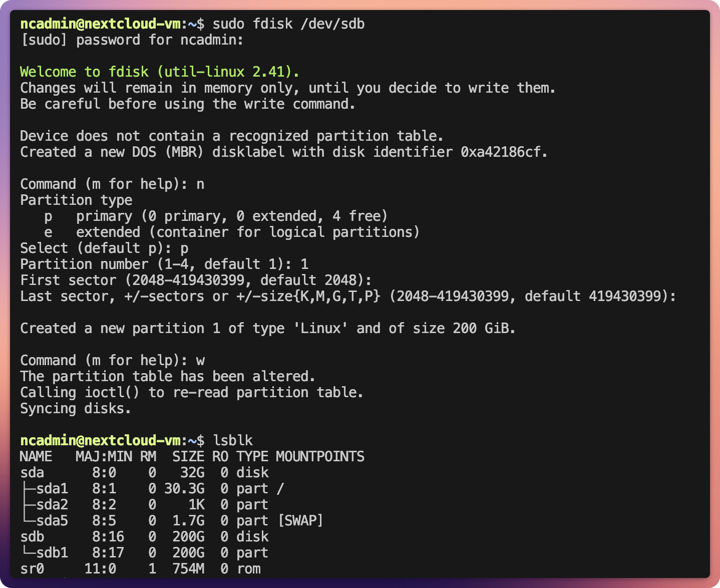Click the sdb1 partition entry
Screen dimensions: 720x588
click(52, 553)
